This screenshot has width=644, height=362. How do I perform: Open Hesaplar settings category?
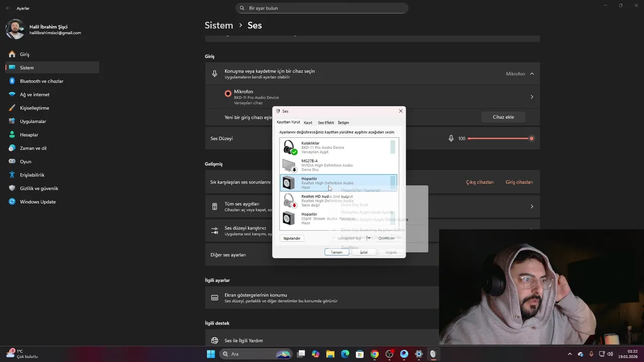(x=52, y=135)
